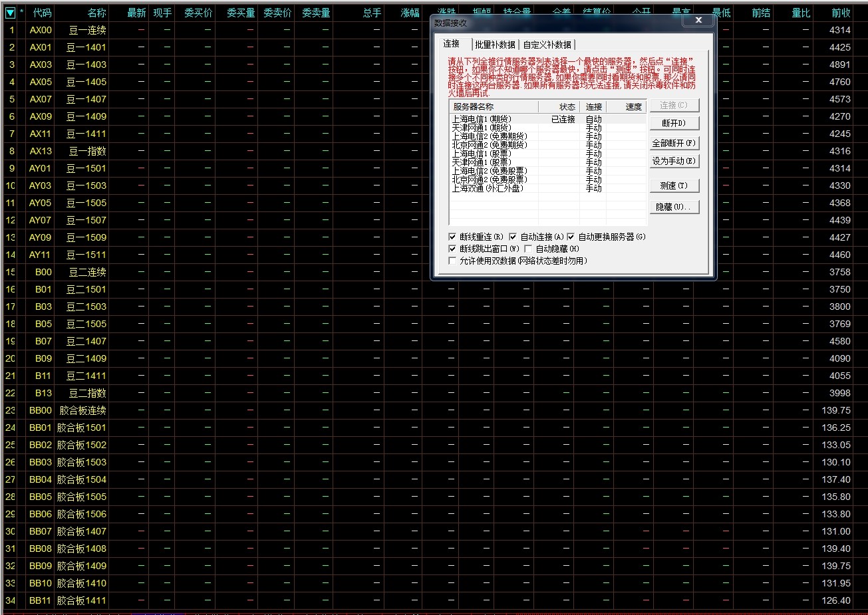Select server 天津网通1(期货) in list
868x615 pixels.
click(482, 128)
